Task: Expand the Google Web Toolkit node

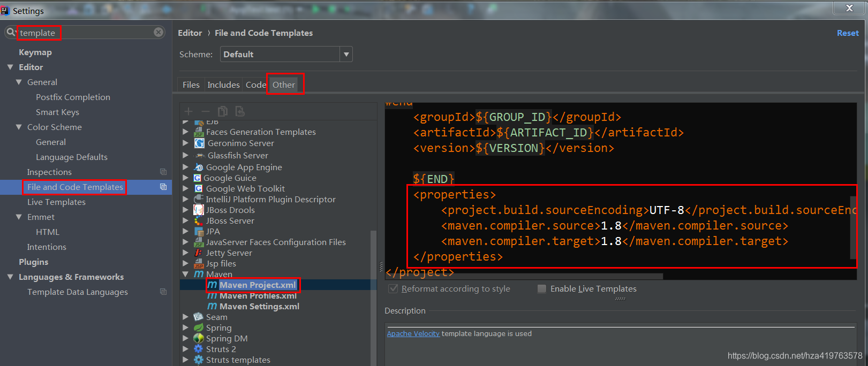Action: [x=186, y=189]
